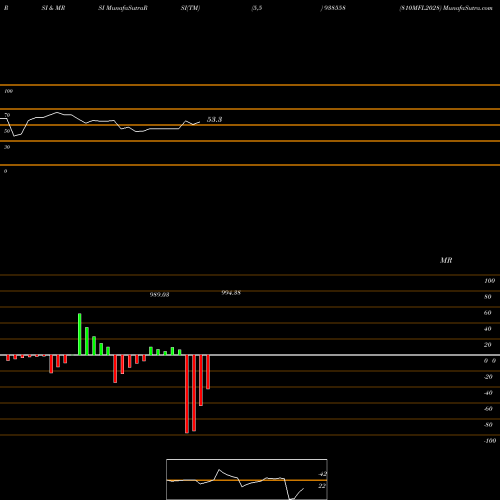Click the MR axis -60 label
500x500 pixels.
(488, 409)
